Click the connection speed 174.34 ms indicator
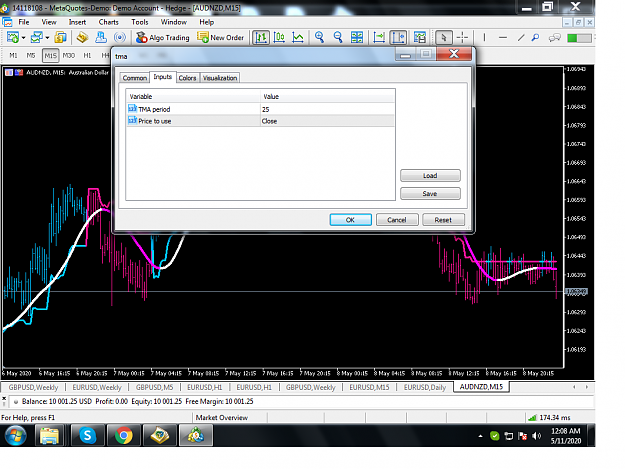 click(x=549, y=418)
